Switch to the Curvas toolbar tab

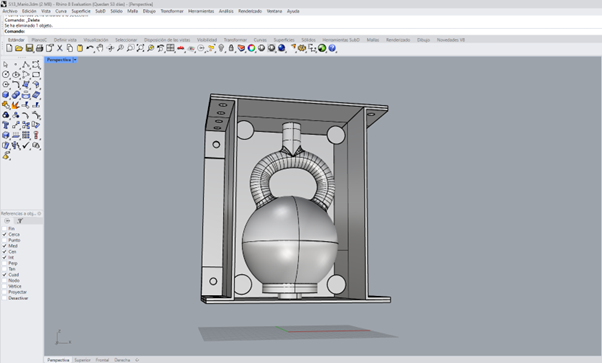point(260,40)
